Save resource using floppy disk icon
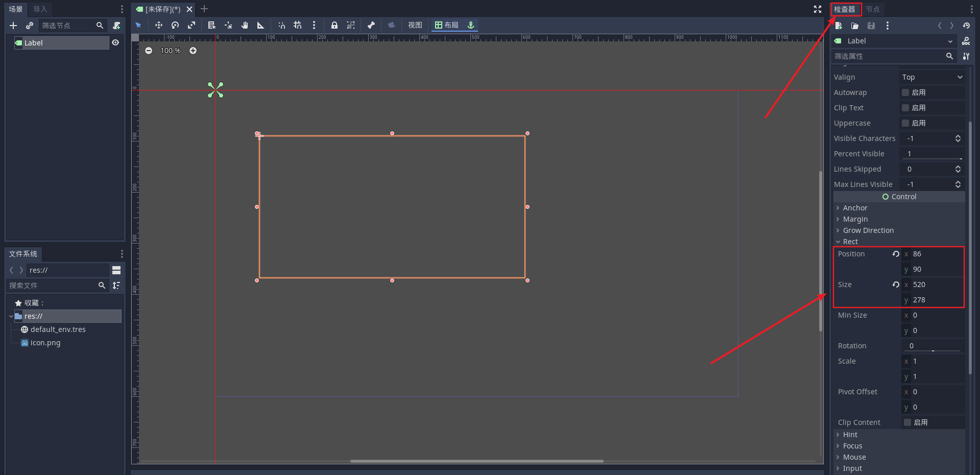This screenshot has height=475, width=980. [871, 26]
